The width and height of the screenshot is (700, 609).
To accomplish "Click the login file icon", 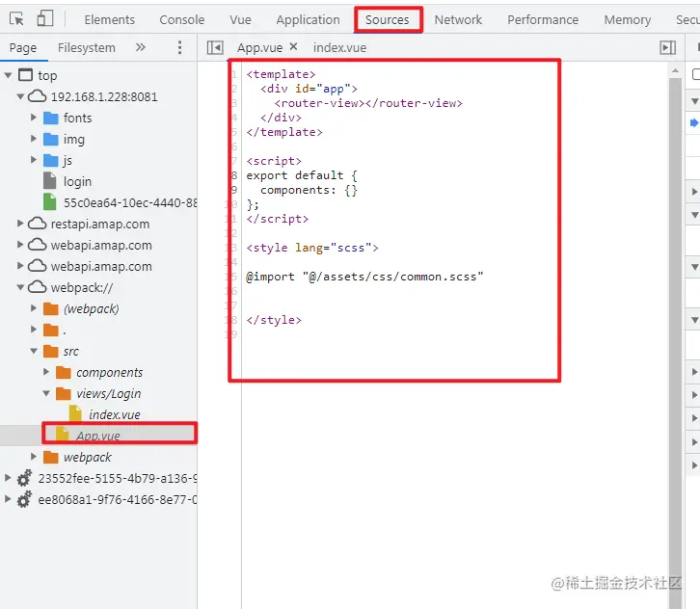I will 49,181.
